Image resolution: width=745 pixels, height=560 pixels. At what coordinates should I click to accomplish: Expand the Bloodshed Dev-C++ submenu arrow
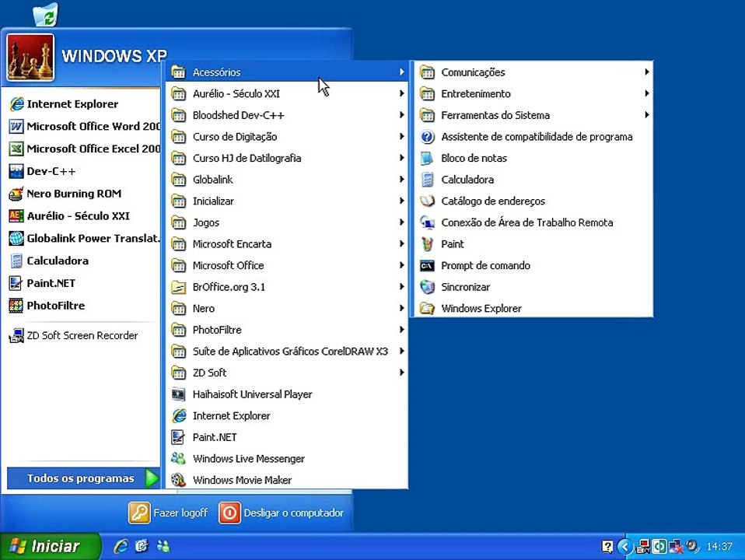(x=402, y=115)
